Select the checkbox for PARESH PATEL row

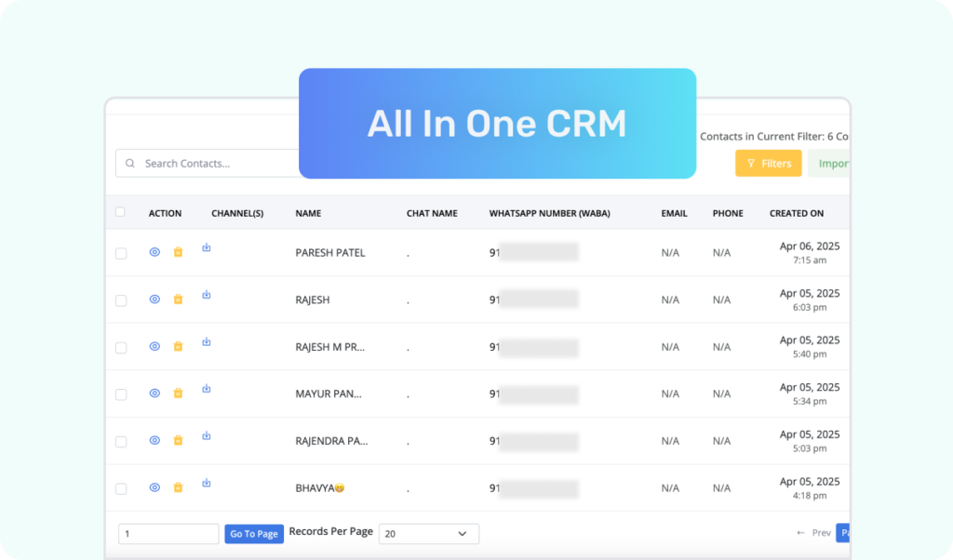[121, 253]
